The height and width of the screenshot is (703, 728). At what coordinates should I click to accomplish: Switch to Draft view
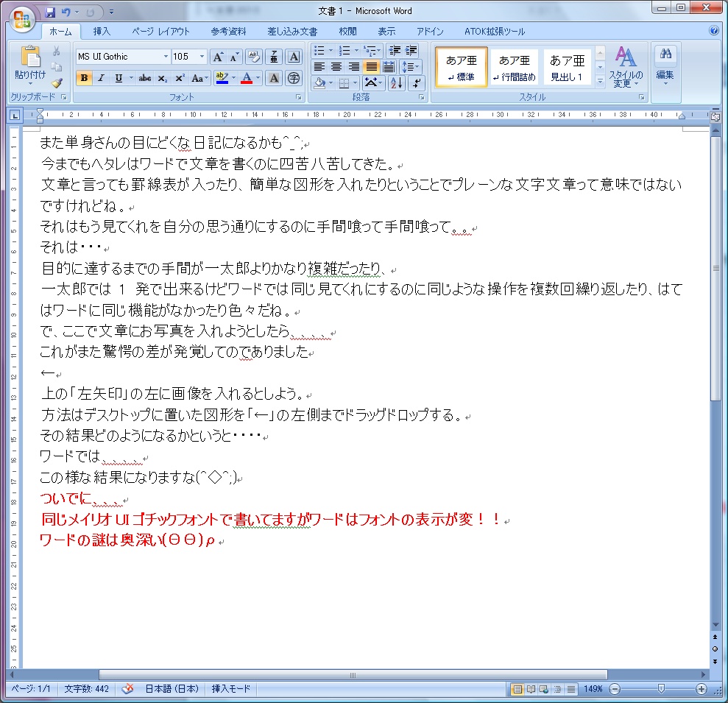point(570,689)
